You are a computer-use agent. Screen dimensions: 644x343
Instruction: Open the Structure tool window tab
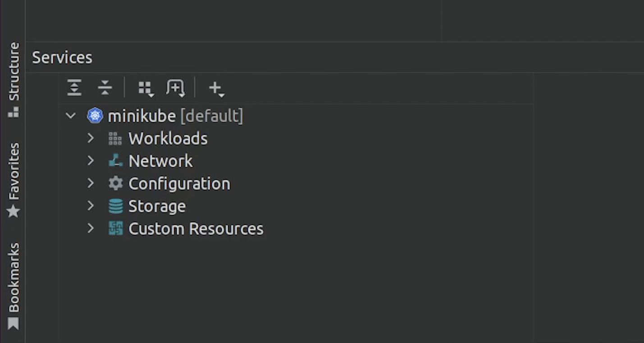14,79
